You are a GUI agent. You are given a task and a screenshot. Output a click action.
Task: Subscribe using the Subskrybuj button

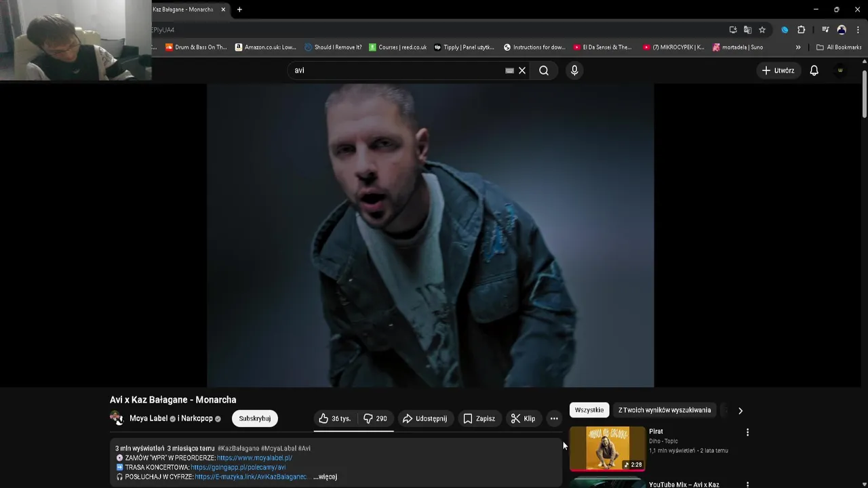pyautogui.click(x=255, y=418)
